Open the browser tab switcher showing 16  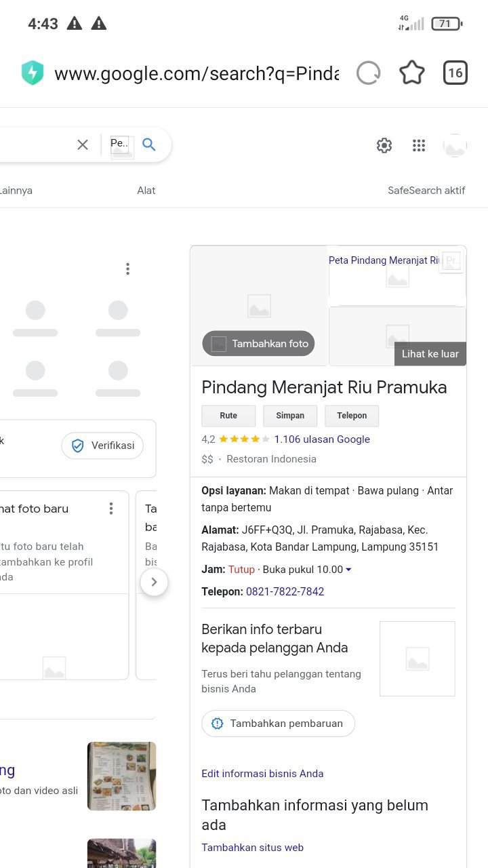tap(455, 73)
